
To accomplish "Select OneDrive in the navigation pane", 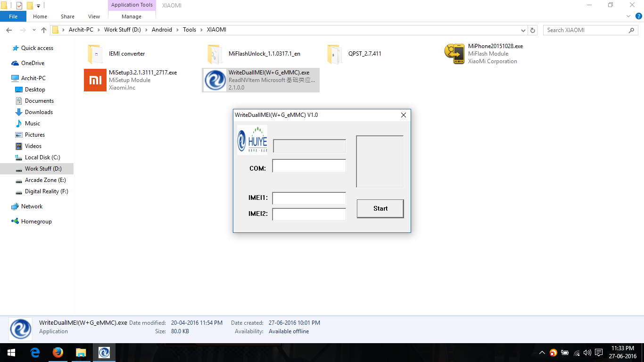I will 33,63.
